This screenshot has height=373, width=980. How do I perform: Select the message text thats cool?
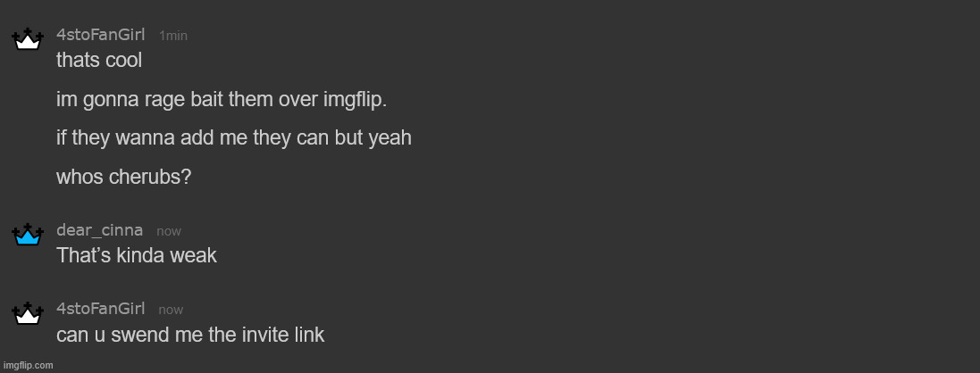(x=99, y=60)
